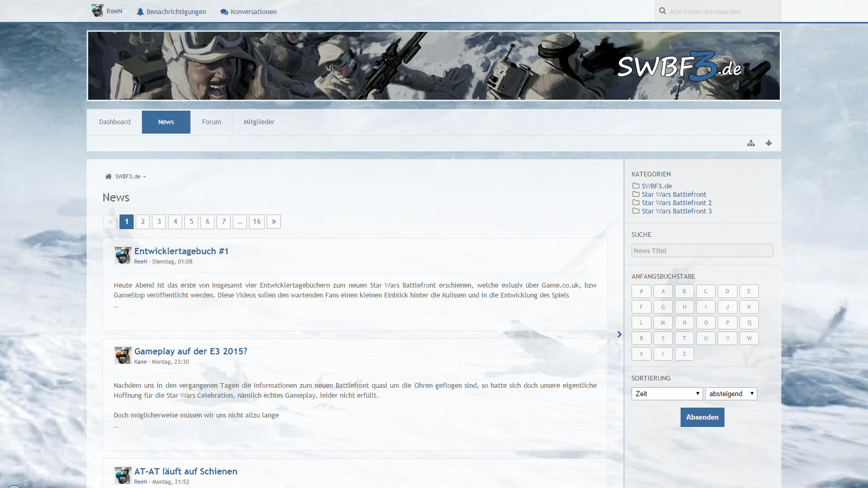Go to page 6 of News

[208, 222]
